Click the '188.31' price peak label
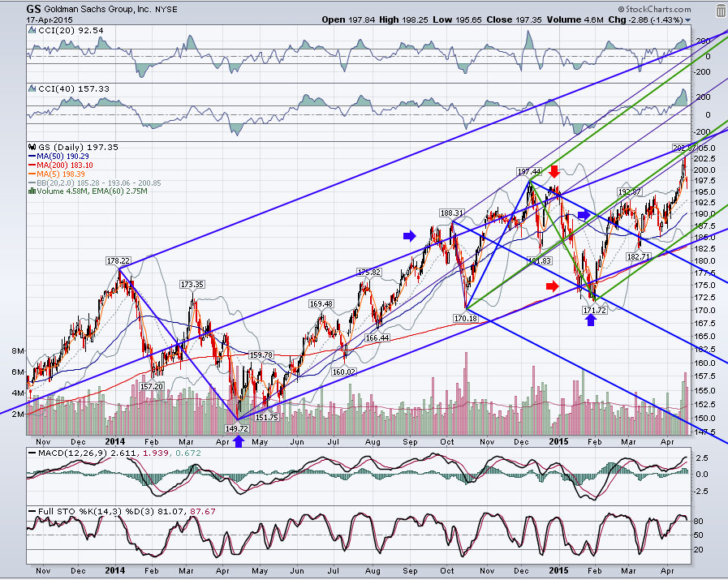Screen dimensions: 728x580 tap(452, 213)
